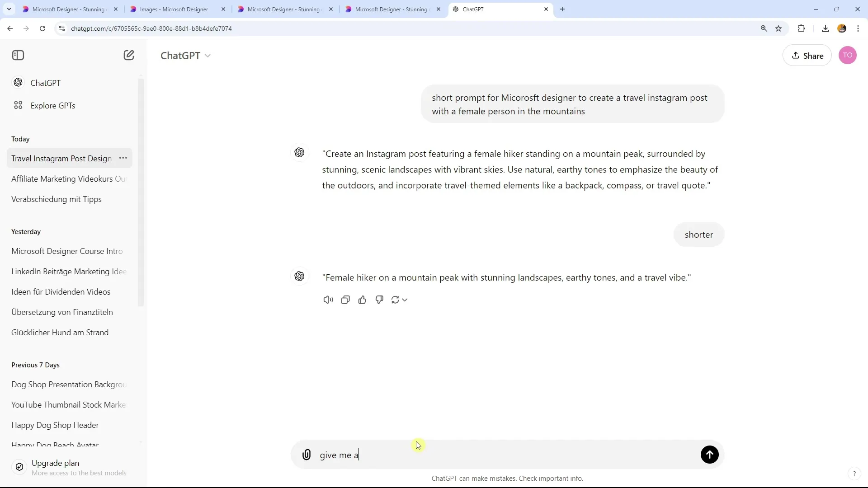Open options for Travel Instagram Post Design
Screen dimensions: 868x488
(x=123, y=158)
